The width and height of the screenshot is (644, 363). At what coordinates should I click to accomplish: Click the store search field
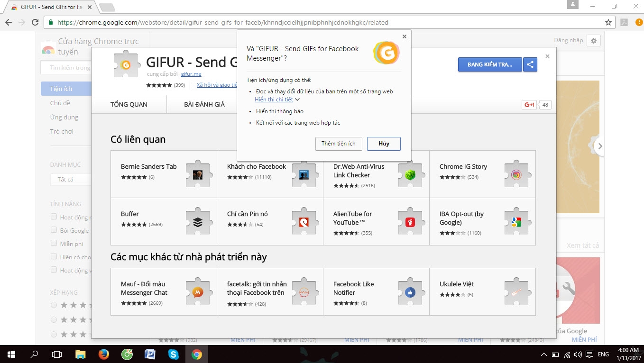point(66,68)
